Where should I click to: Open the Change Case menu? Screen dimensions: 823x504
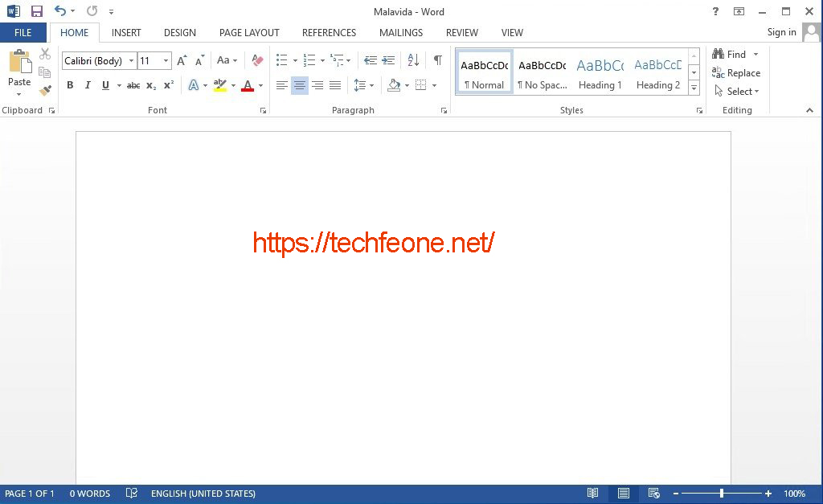(x=227, y=60)
